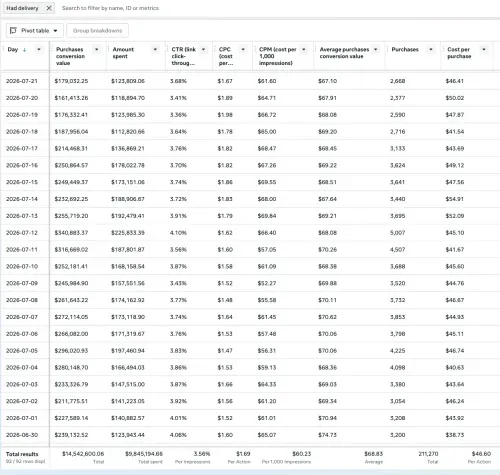Select the 2026-07-11 day row

250,249
